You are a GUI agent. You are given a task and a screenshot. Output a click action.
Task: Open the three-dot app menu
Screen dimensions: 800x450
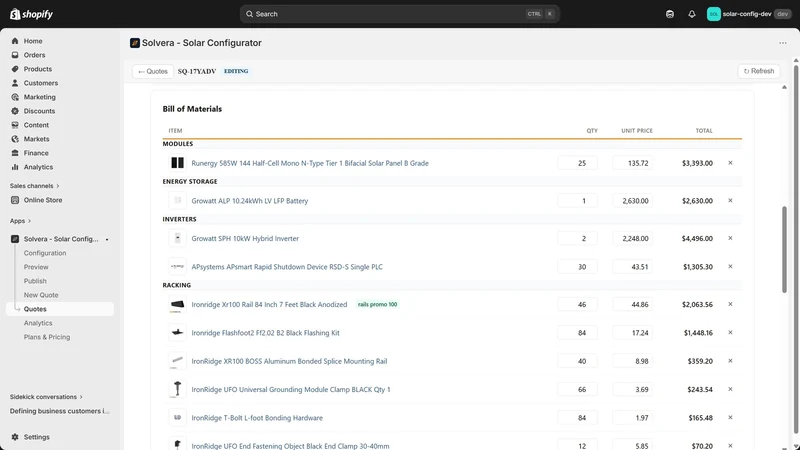coord(783,43)
